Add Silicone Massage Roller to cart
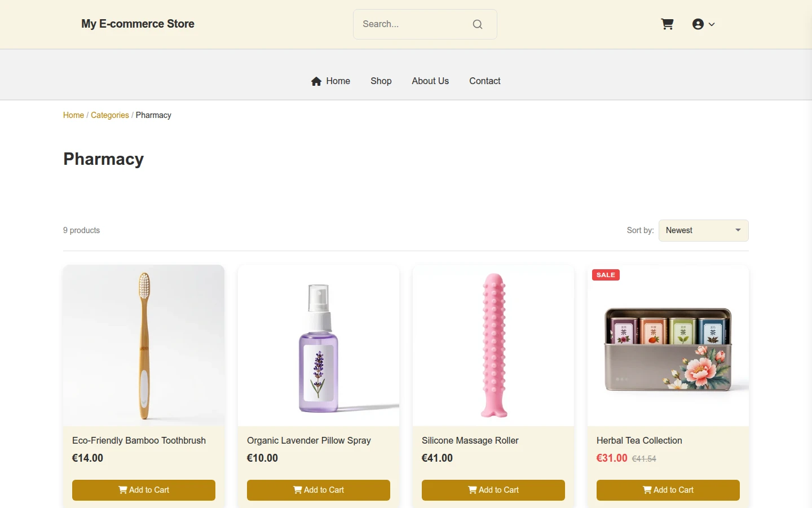This screenshot has height=508, width=812. click(x=493, y=490)
